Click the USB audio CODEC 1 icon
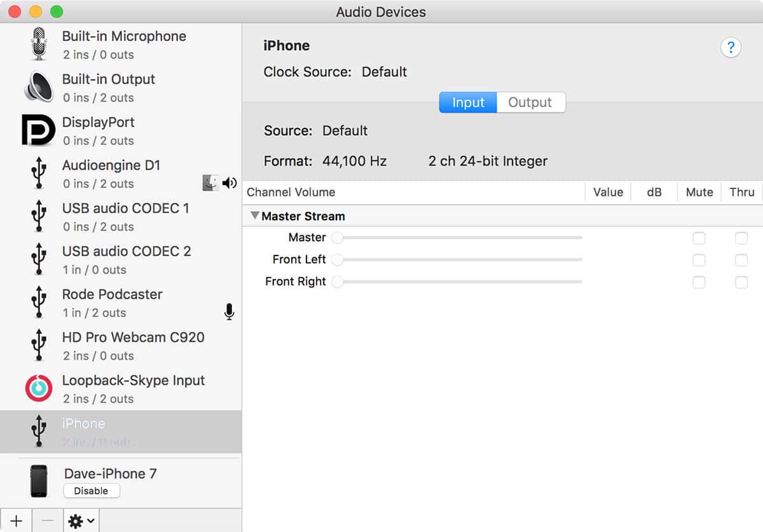763x532 pixels. 39,216
